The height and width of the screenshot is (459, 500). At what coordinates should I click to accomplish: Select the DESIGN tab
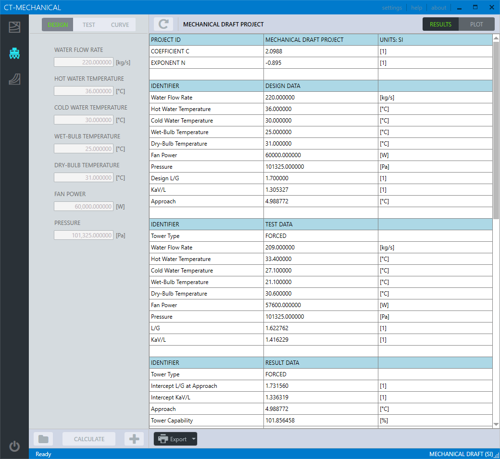[x=57, y=25]
